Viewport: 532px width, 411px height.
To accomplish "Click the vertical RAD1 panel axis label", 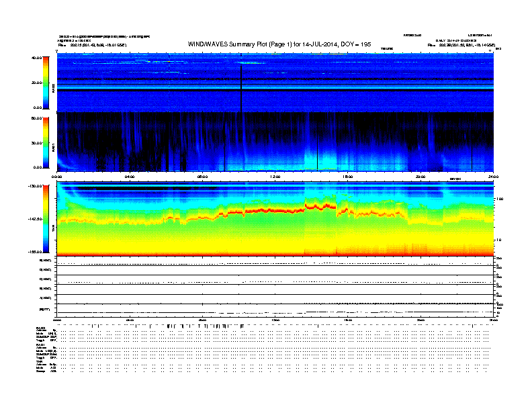I will (x=53, y=148).
